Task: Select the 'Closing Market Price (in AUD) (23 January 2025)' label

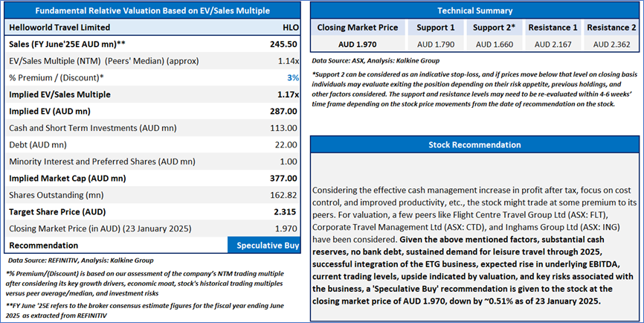Action: pyautogui.click(x=100, y=228)
